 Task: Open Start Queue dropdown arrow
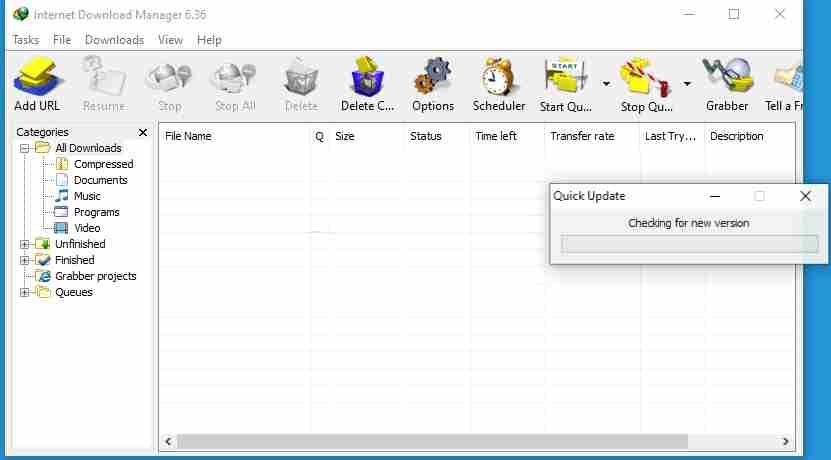tap(606, 84)
